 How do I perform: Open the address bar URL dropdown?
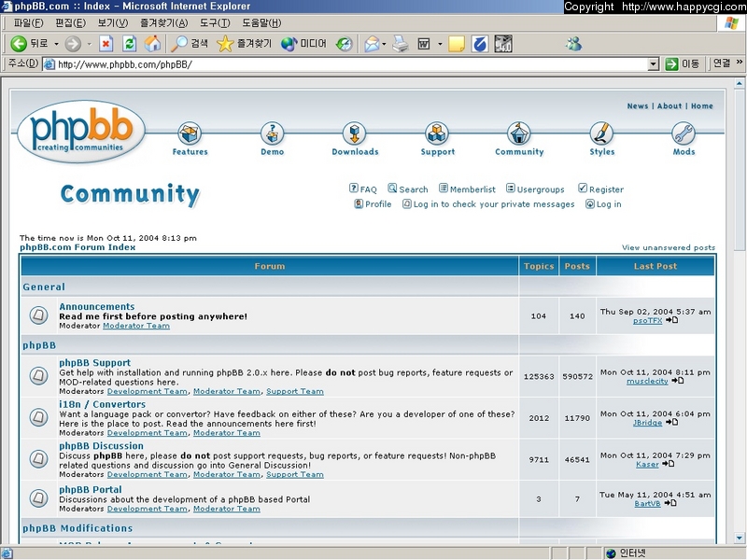(654, 63)
